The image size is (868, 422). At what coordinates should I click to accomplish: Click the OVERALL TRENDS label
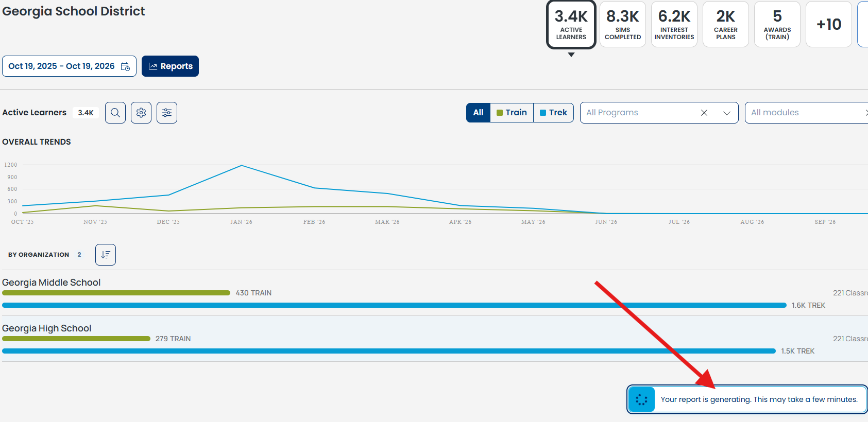pyautogui.click(x=37, y=142)
